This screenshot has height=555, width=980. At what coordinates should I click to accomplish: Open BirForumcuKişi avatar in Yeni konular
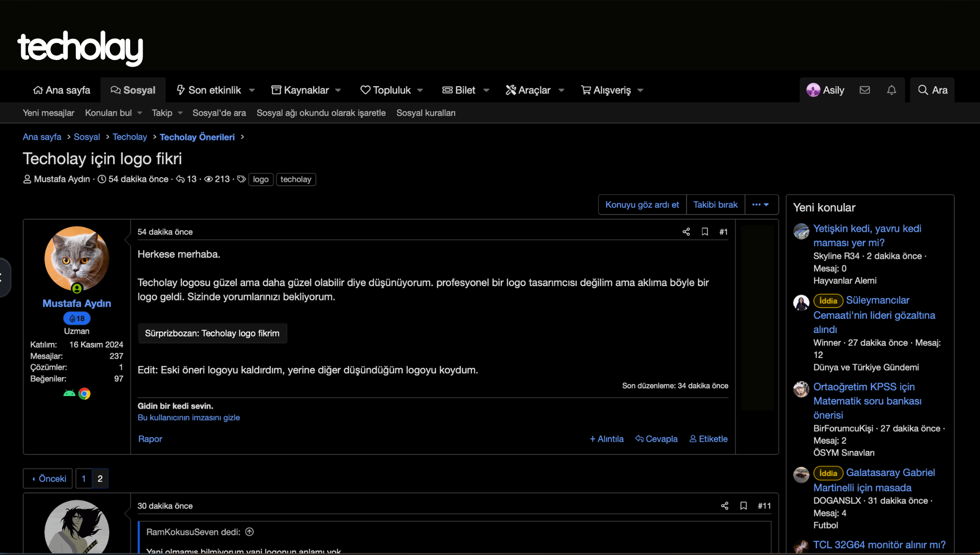pyautogui.click(x=801, y=390)
